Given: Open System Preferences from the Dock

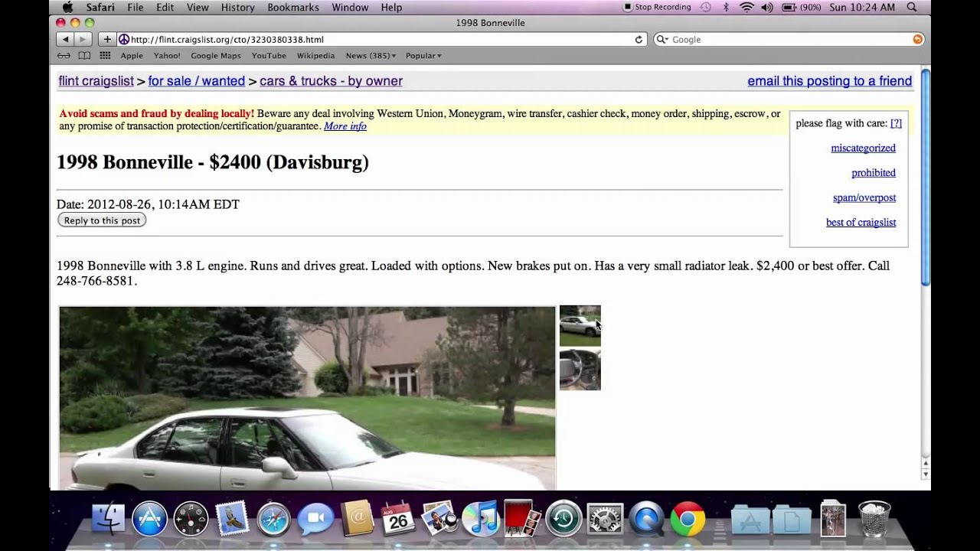Looking at the screenshot, I should 604,520.
